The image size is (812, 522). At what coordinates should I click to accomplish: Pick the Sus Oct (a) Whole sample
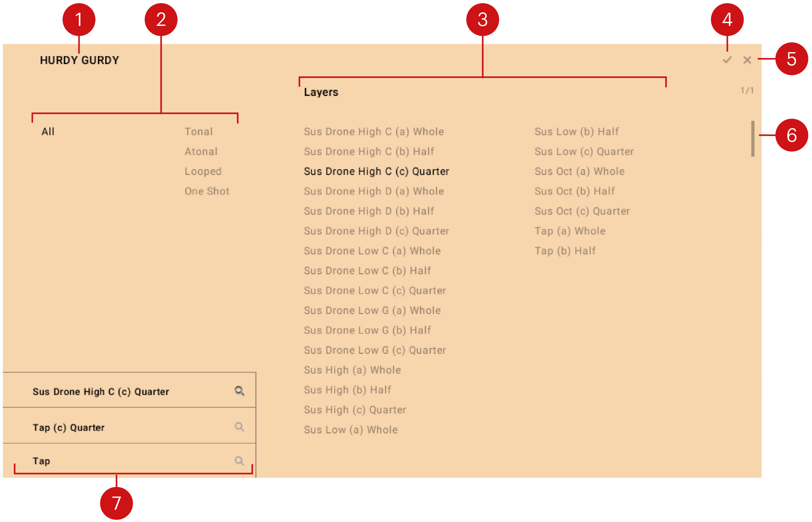579,171
